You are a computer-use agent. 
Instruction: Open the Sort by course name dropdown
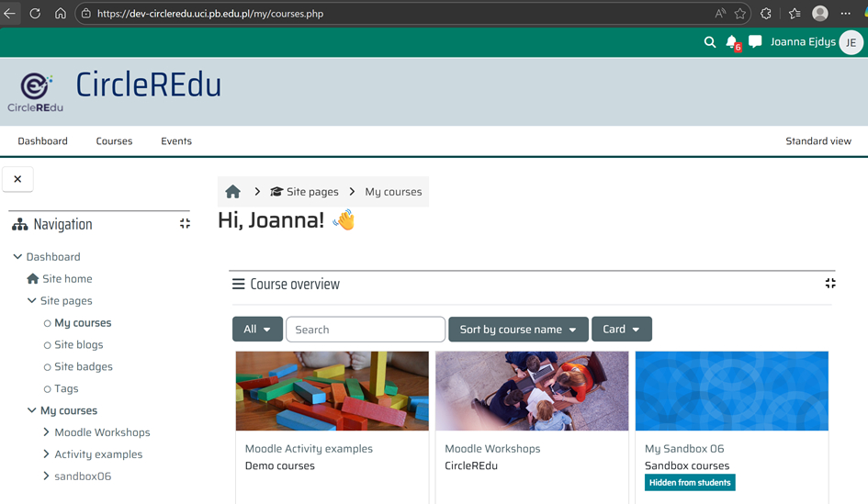click(x=518, y=330)
